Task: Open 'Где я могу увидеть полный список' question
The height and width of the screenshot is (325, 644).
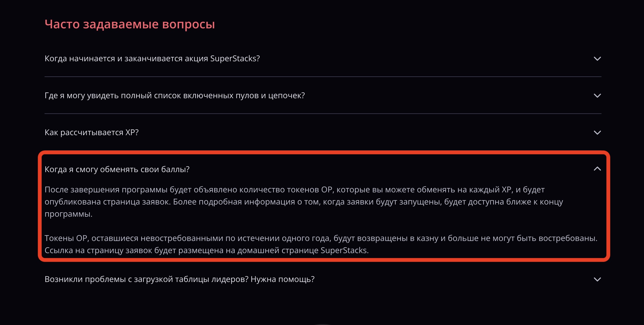Action: pos(175,95)
